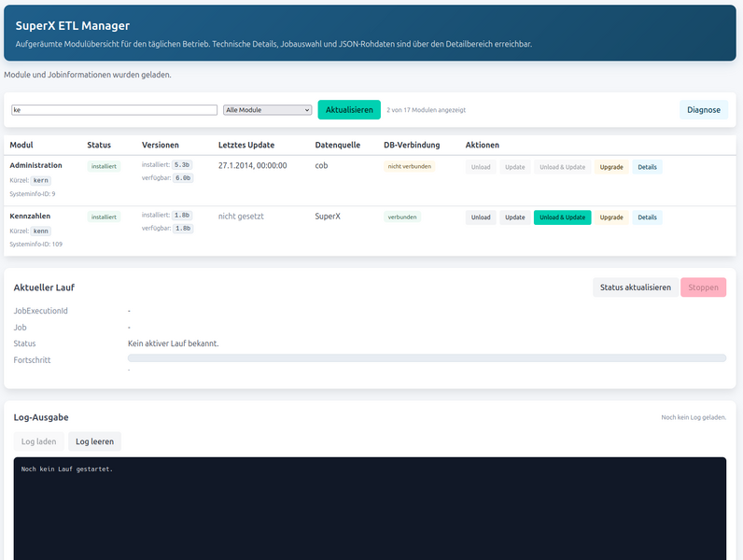The image size is (743, 560).
Task: Click the Versionen column header
Action: (161, 145)
